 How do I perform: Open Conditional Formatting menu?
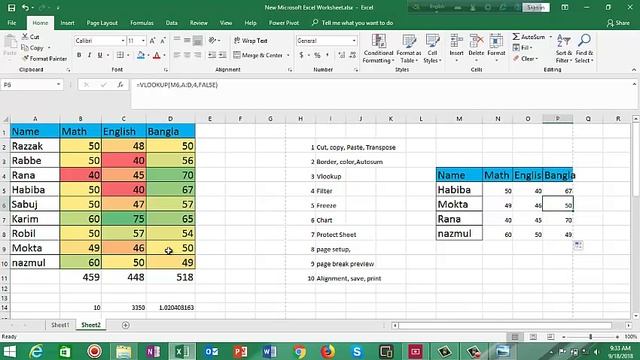[378, 49]
